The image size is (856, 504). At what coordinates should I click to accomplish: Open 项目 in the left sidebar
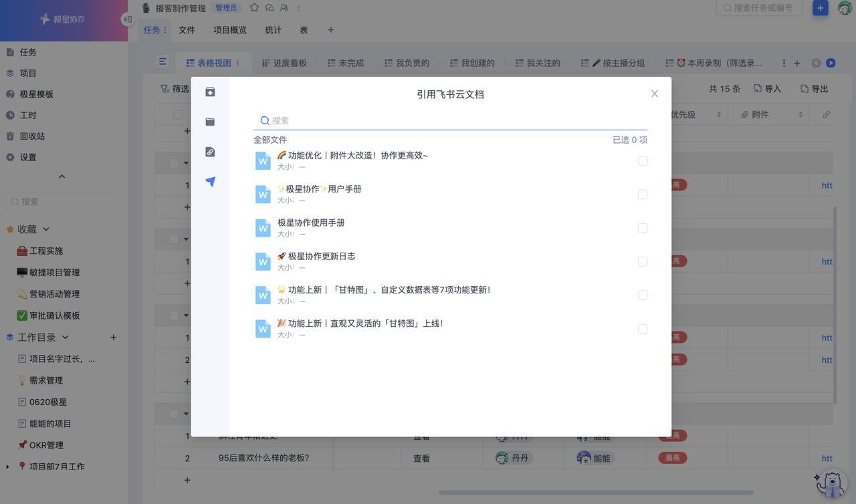(27, 74)
